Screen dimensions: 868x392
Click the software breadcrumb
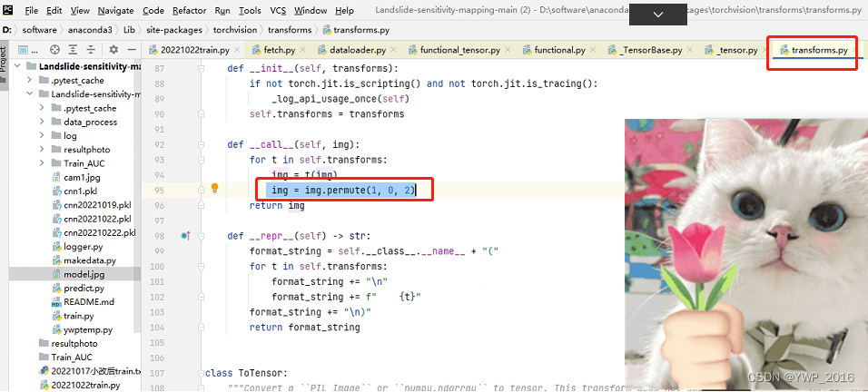pos(39,30)
